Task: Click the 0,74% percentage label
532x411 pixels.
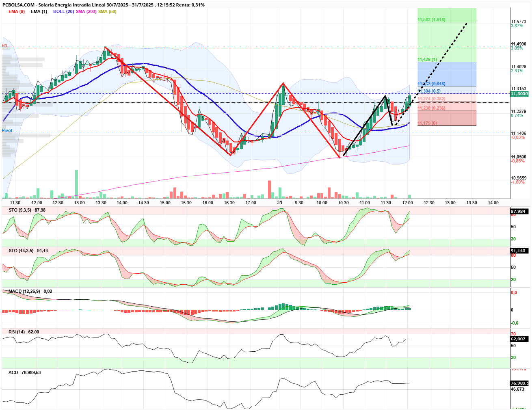Action: tap(517, 115)
